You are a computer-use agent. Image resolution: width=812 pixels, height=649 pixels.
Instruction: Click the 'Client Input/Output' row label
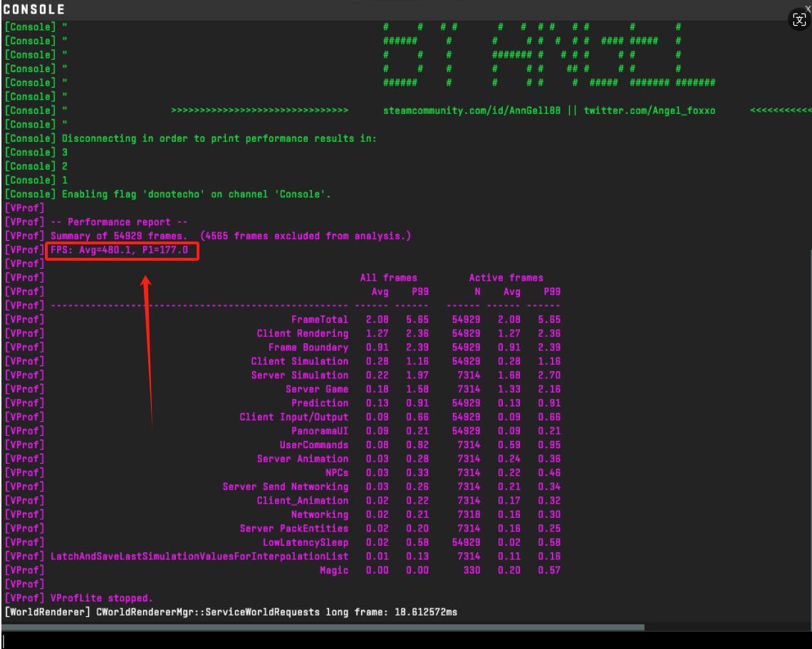pyautogui.click(x=294, y=417)
